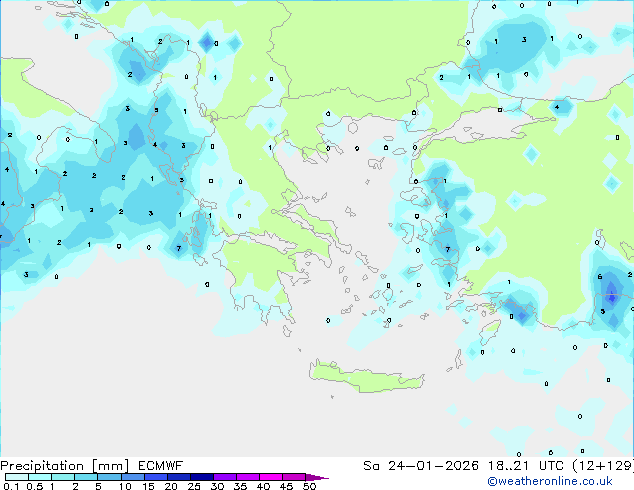This screenshot has width=634, height=490.
Task: Click the (12+129) forecast step label
Action: coord(603,466)
